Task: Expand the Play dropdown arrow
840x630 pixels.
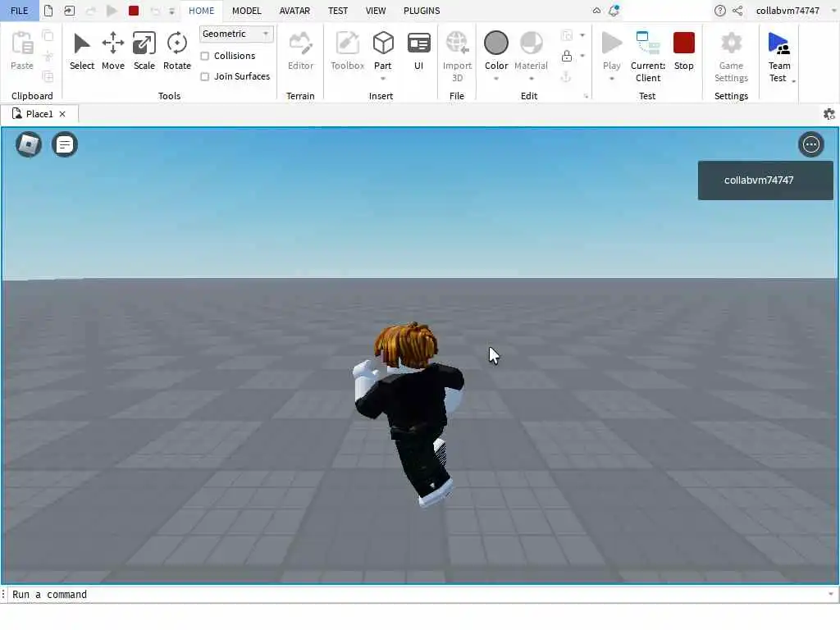Action: click(611, 79)
